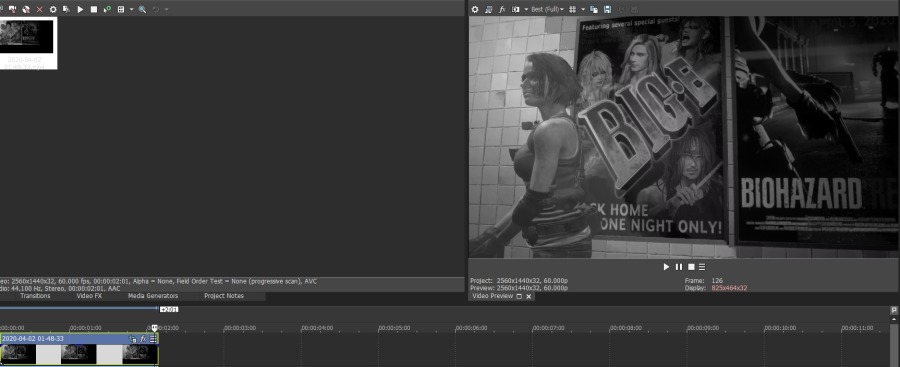Click the timeline playhead cursor marker
The width and height of the screenshot is (900, 367).
pyautogui.click(x=154, y=328)
